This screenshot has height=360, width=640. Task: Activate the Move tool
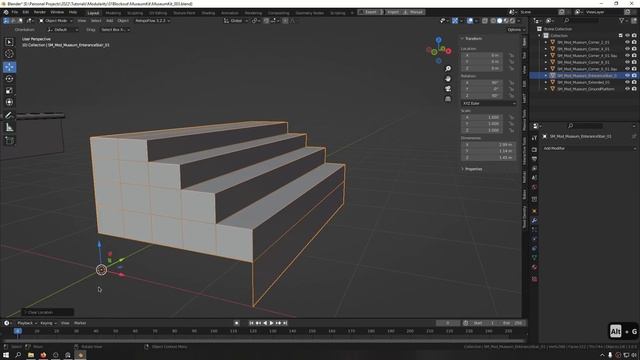pyautogui.click(x=9, y=67)
